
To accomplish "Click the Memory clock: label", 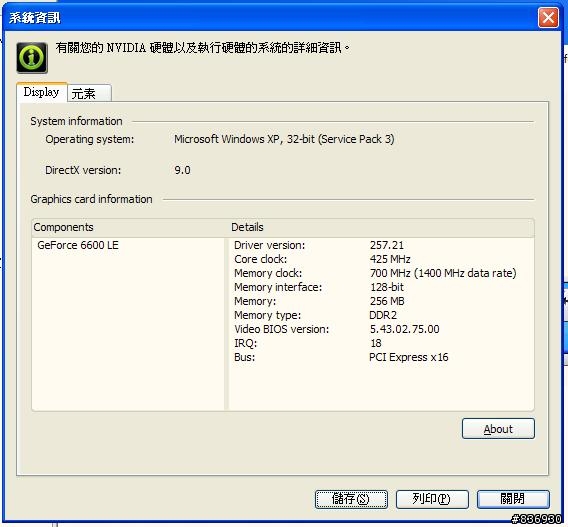I will point(268,273).
